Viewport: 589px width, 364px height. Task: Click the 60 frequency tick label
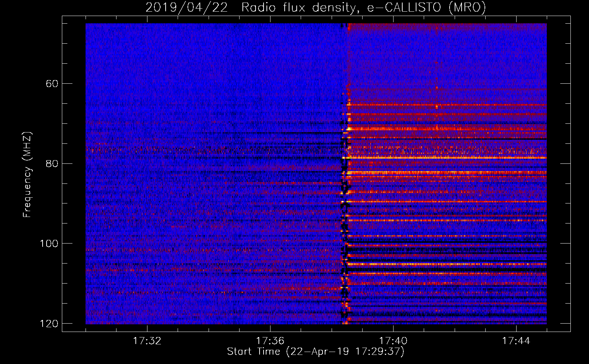[x=52, y=84]
